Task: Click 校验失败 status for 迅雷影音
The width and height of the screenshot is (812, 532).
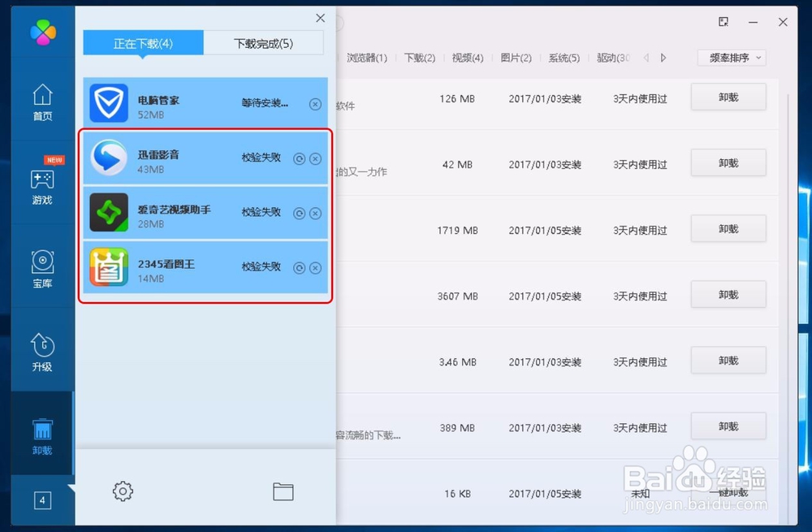Action: [261, 158]
